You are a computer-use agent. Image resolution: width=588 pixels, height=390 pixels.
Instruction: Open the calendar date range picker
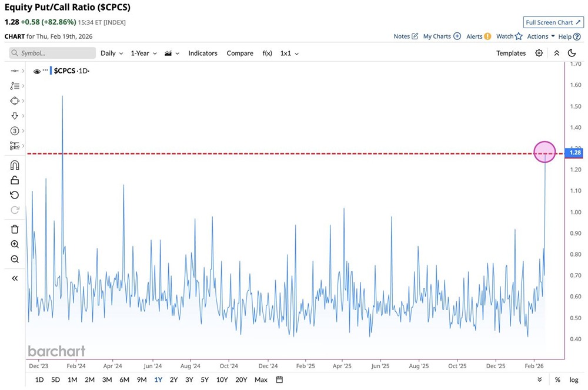(279, 379)
